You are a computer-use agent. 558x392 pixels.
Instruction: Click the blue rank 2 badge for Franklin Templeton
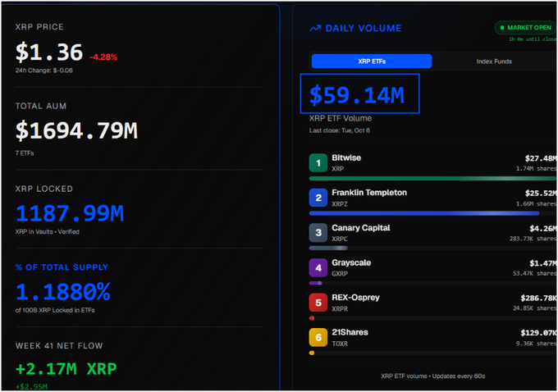318,198
